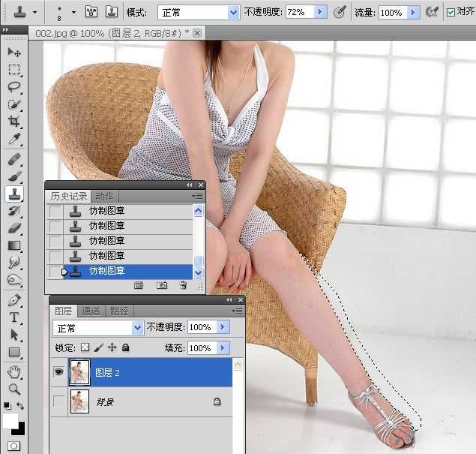Screen dimensions: 476x454
Task: Open the 模式 blend mode dropdown in options bar
Action: (x=233, y=13)
